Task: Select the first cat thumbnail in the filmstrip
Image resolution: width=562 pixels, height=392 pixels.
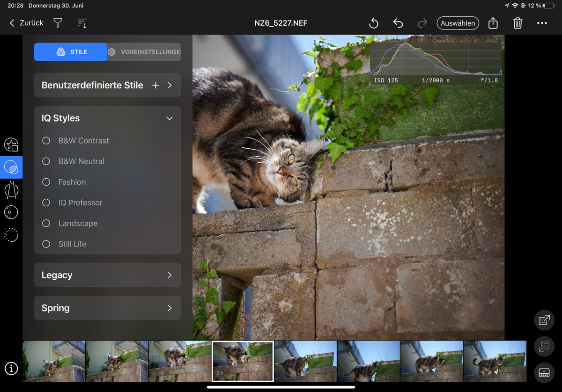Action: click(54, 361)
